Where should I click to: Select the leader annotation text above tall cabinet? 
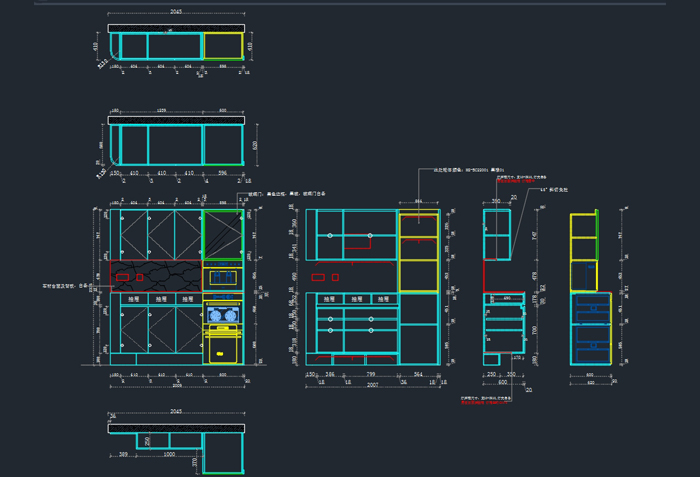(x=461, y=171)
